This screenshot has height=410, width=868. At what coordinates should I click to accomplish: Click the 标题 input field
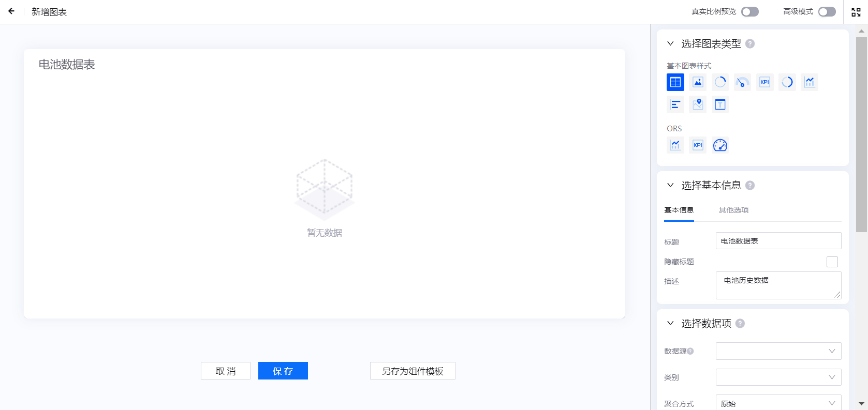click(778, 241)
